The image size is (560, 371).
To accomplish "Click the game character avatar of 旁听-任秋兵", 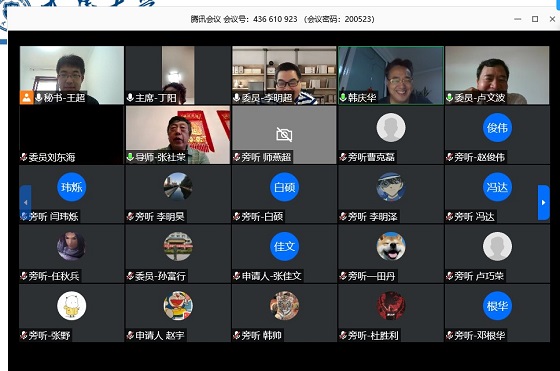I will pos(71,246).
